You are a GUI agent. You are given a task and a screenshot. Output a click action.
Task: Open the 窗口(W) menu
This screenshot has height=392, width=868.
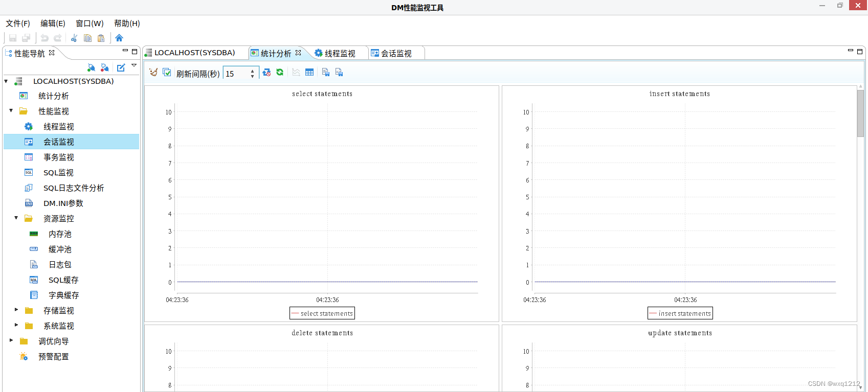[90, 24]
